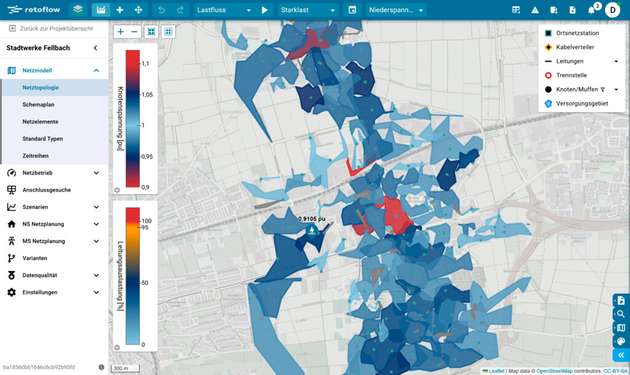Toggle the Leitungsauslastung color scale circle

click(117, 348)
